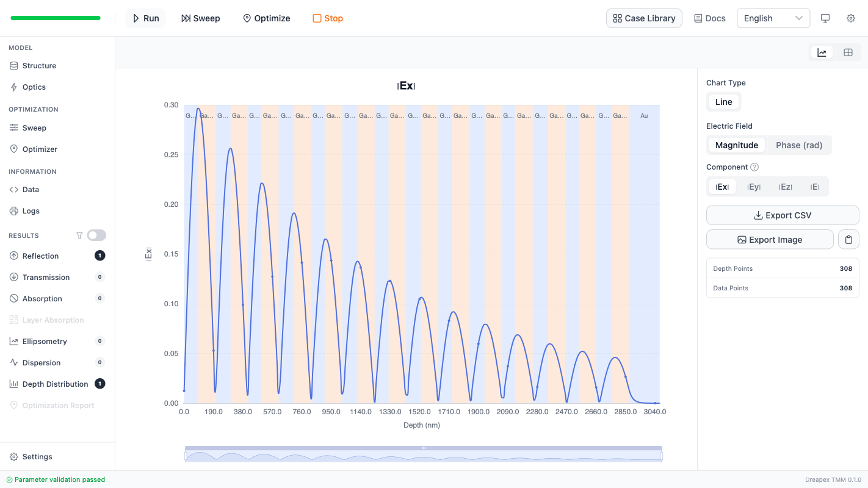Viewport: 868px width, 488px height.
Task: Select the |Ey| component tab
Action: (x=754, y=186)
